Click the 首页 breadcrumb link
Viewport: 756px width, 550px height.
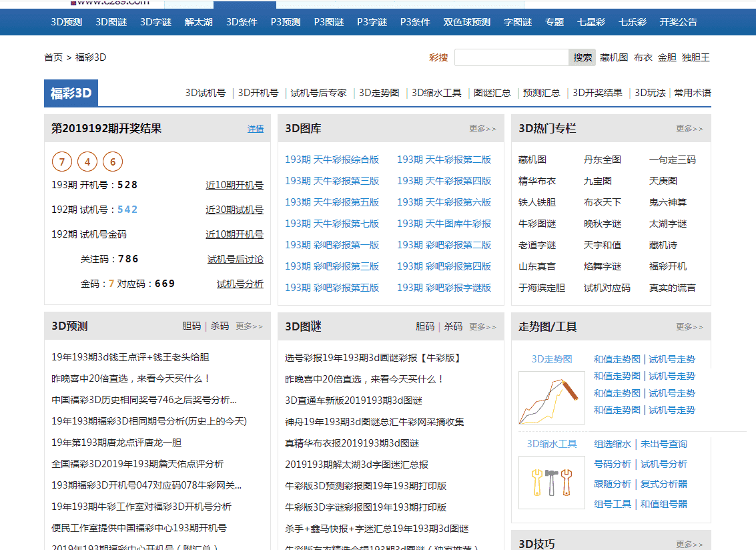click(x=53, y=57)
